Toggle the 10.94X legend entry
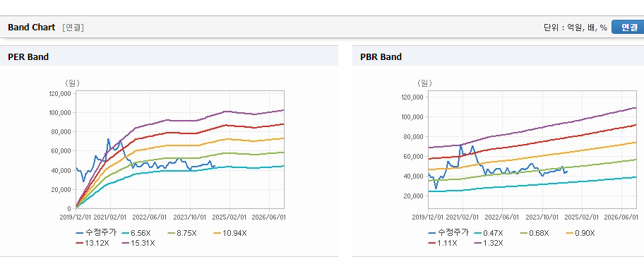 (229, 233)
